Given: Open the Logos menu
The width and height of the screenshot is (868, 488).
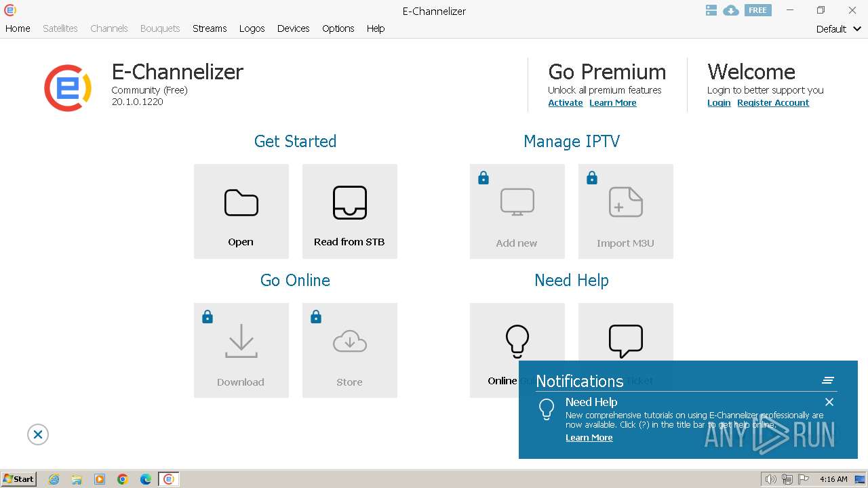Looking at the screenshot, I should pos(252,28).
